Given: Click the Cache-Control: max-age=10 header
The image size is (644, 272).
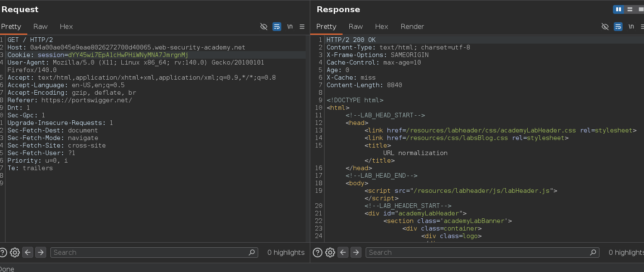Looking at the screenshot, I should pos(374,62).
